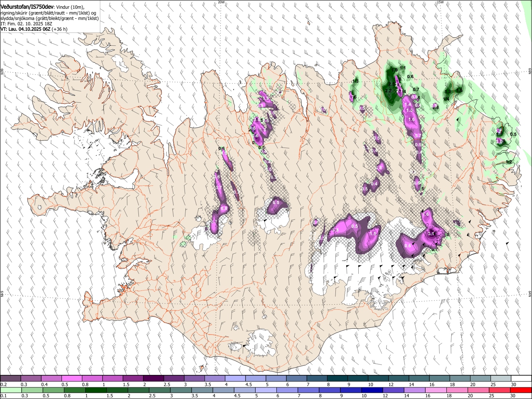Click top legend swatch between 25 and 30

500,379
